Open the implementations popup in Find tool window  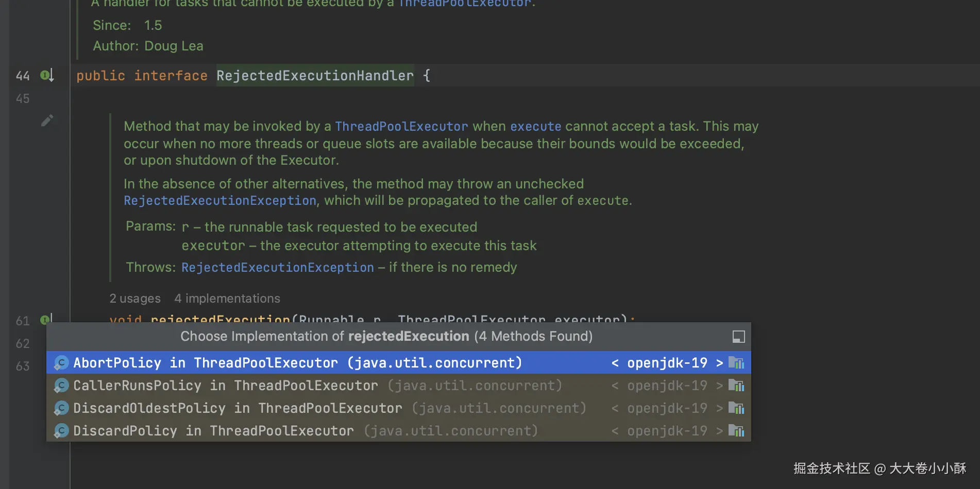[x=738, y=337]
